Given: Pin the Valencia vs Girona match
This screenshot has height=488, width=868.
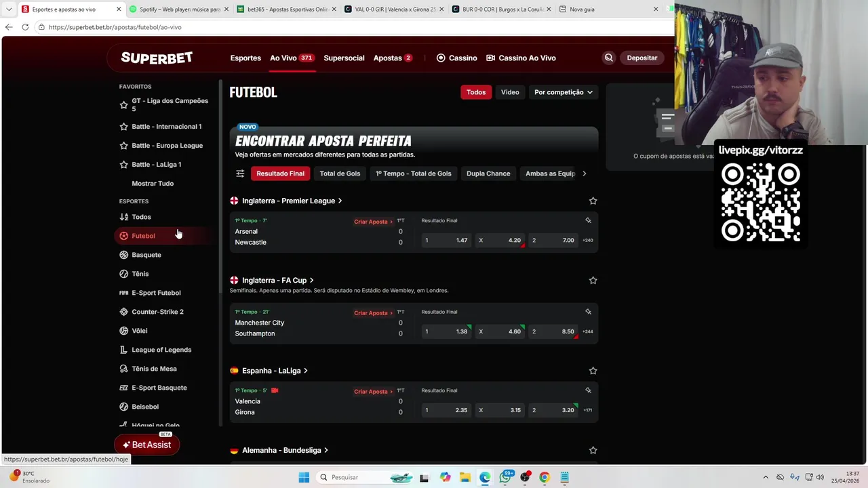Looking at the screenshot, I should click(x=588, y=390).
